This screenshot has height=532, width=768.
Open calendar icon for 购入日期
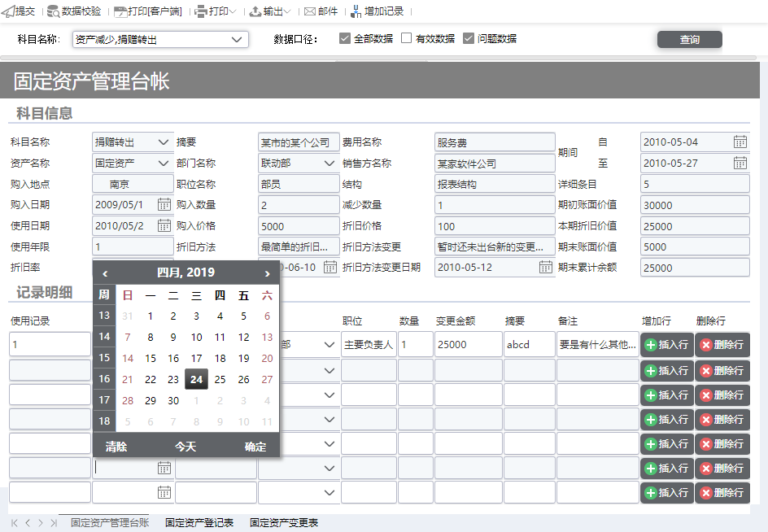click(164, 204)
